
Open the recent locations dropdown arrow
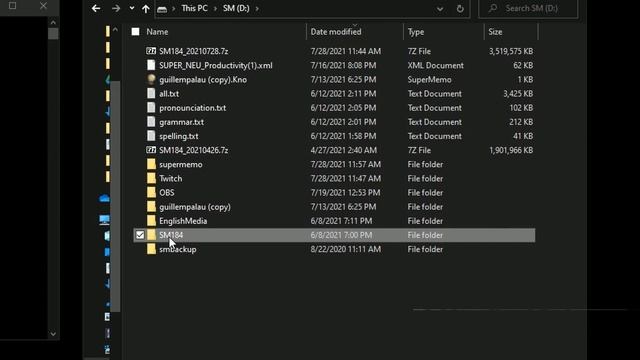(x=131, y=8)
